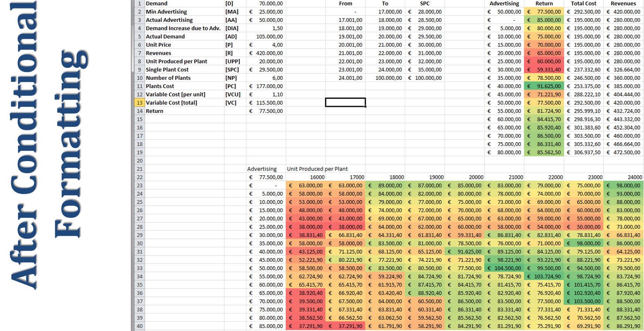This screenshot has width=644, height=331.
Task: Select the 'SPC' column header
Action: click(425, 3)
